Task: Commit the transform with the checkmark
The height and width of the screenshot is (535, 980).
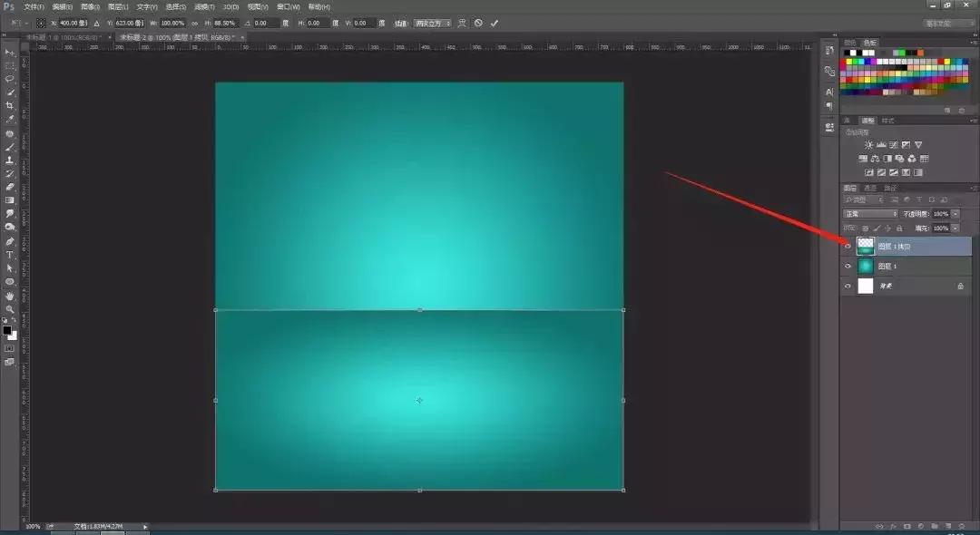Action: coord(495,23)
